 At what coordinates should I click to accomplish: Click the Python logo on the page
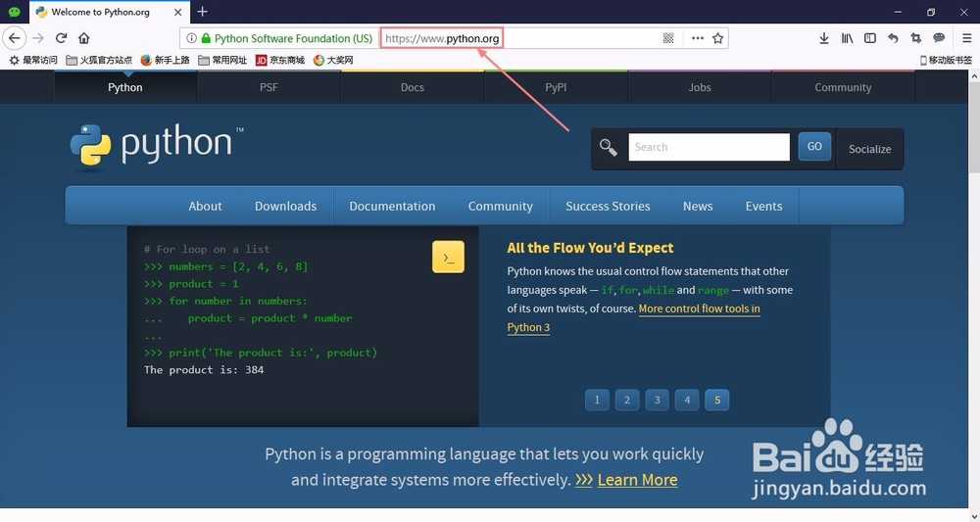157,146
